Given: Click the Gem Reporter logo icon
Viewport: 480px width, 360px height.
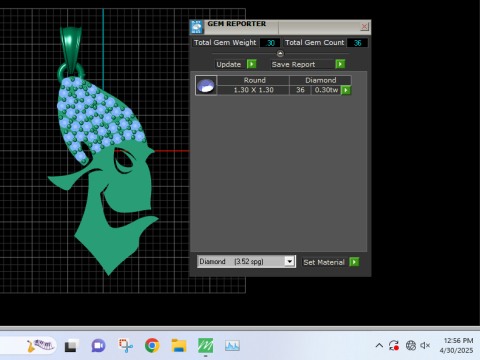Looking at the screenshot, I should (197, 27).
